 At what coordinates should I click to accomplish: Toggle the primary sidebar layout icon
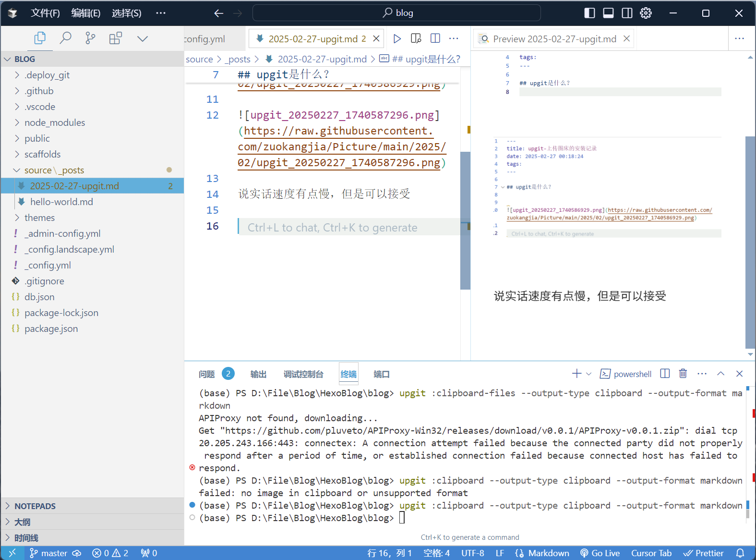coord(589,13)
